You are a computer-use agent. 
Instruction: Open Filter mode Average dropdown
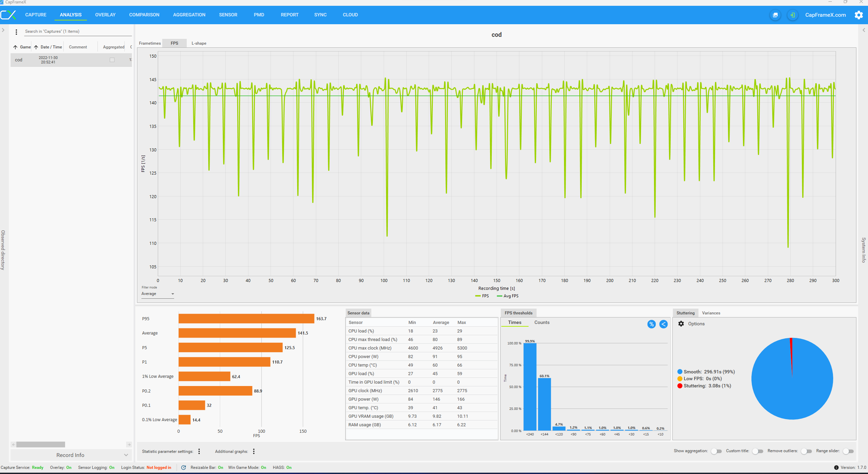pos(158,294)
